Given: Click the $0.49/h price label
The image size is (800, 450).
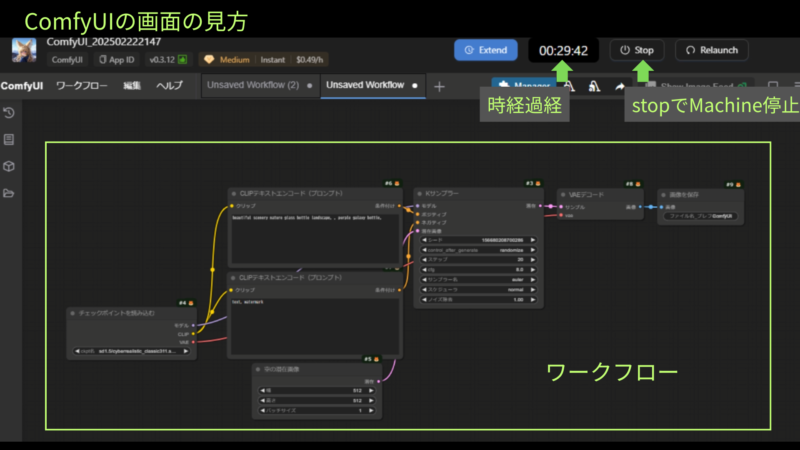Looking at the screenshot, I should tap(310, 60).
